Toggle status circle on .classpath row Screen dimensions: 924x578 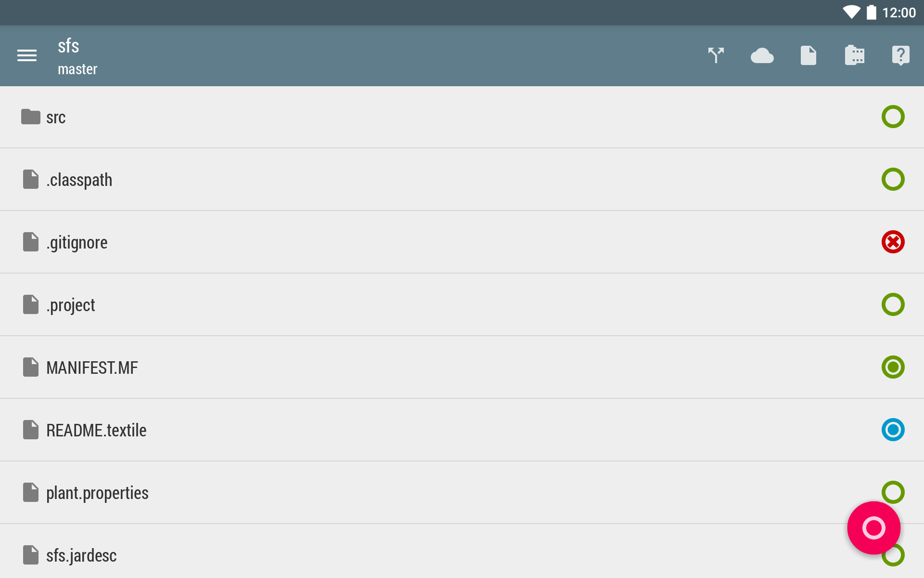(893, 179)
